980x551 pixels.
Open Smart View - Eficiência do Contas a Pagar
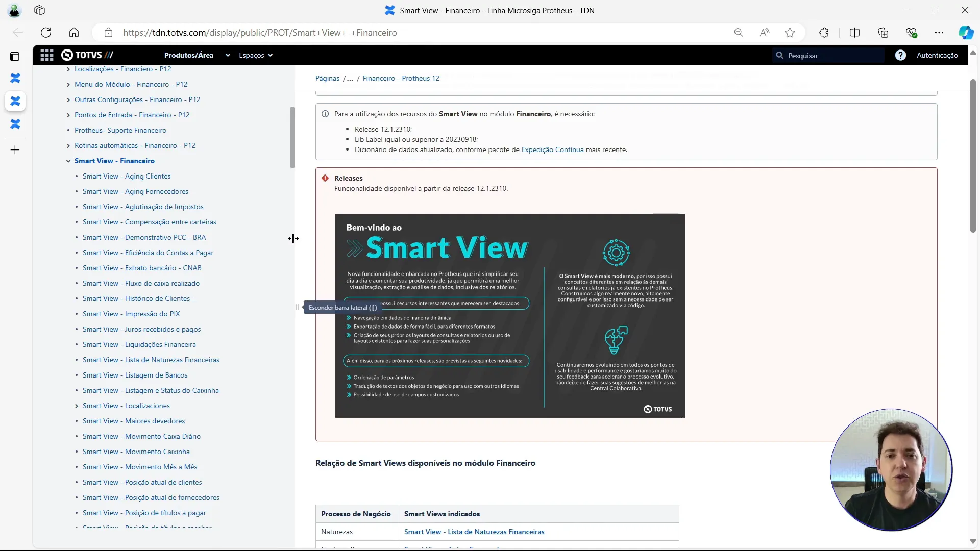(148, 253)
